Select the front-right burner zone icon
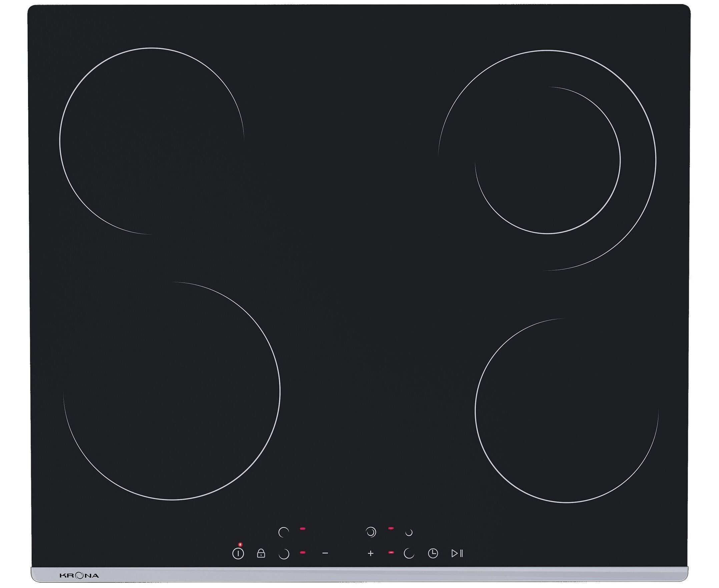The height and width of the screenshot is (588, 719). tap(409, 554)
